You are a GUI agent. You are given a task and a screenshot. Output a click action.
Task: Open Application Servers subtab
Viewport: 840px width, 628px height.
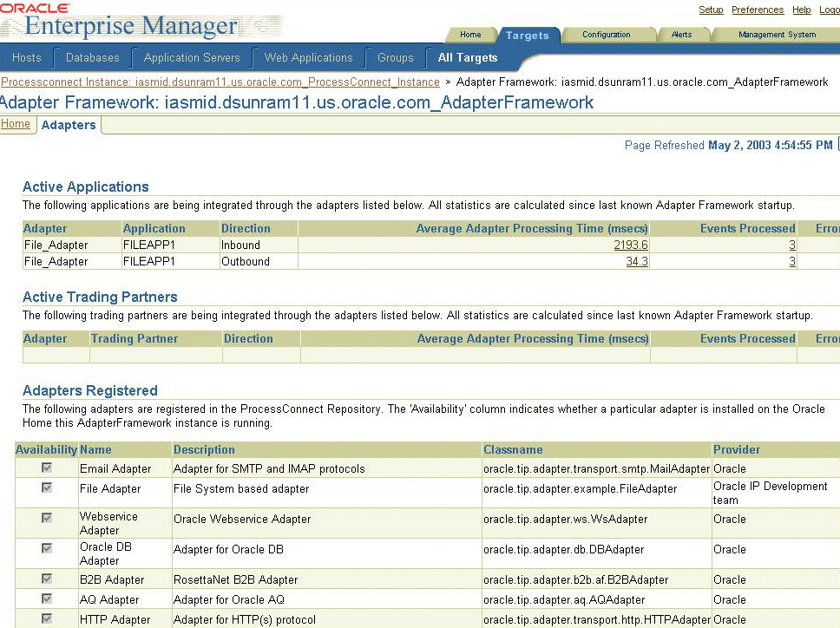coord(192,58)
